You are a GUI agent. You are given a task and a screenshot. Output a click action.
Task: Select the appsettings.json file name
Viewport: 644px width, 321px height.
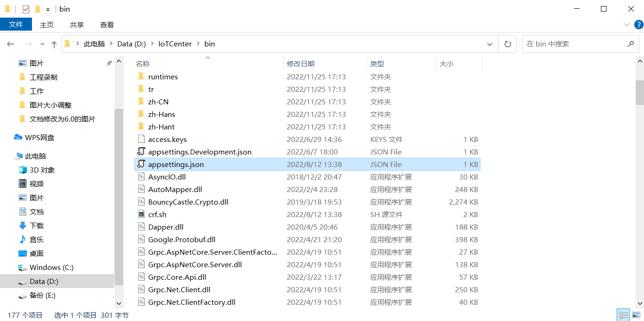click(176, 164)
